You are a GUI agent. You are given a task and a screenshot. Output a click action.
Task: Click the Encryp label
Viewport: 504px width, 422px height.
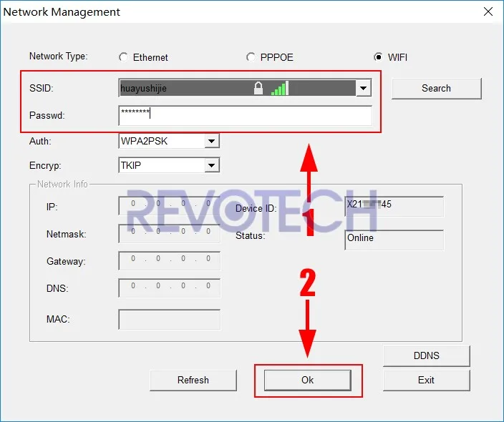pyautogui.click(x=45, y=165)
